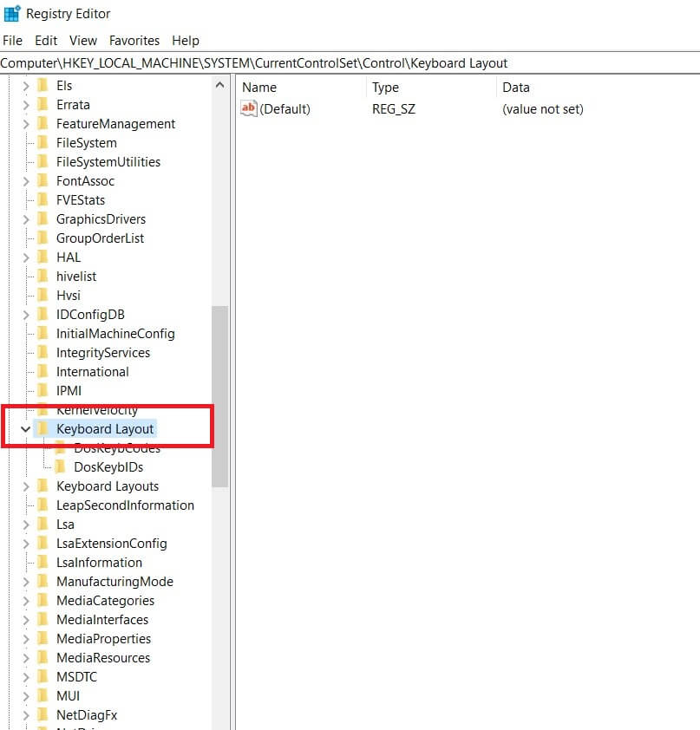Viewport: 700px width, 730px height.
Task: Open the Edit menu
Action: (x=46, y=41)
